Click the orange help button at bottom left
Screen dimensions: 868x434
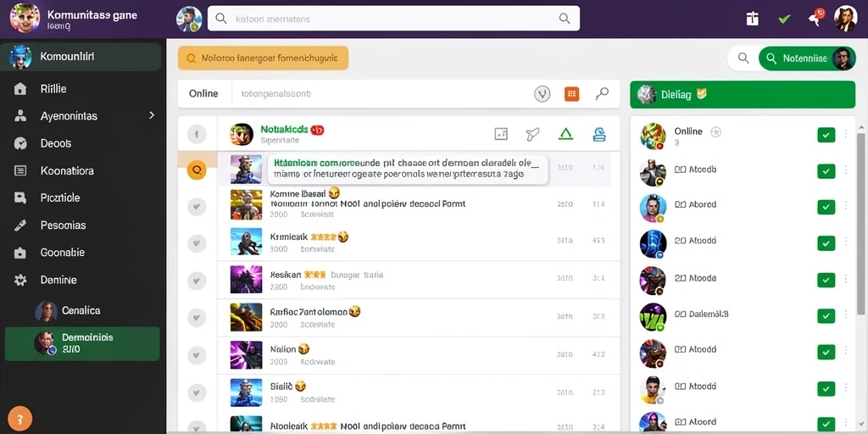coord(20,419)
